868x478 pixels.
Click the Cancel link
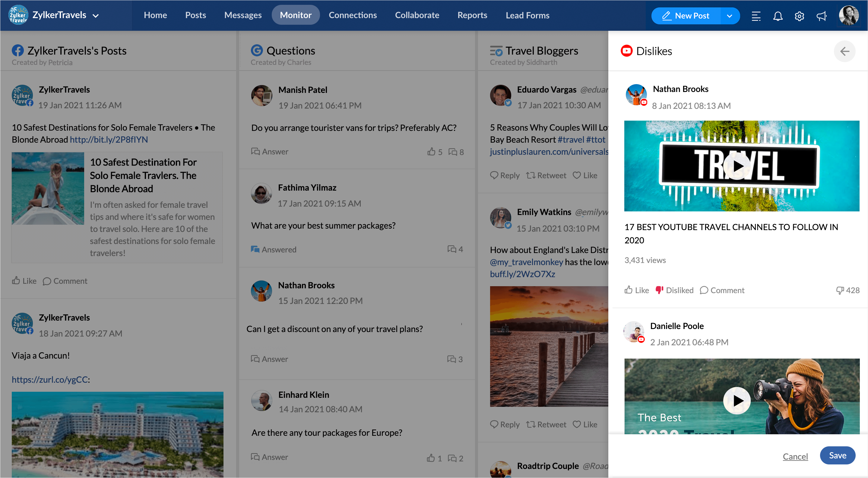[x=795, y=456]
